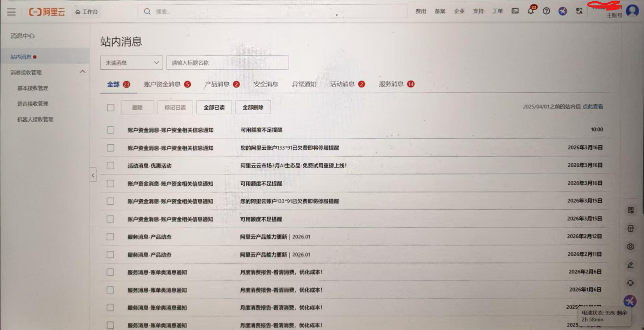Launch the purple floating AI assistant button
The image size is (644, 330).
point(630,301)
